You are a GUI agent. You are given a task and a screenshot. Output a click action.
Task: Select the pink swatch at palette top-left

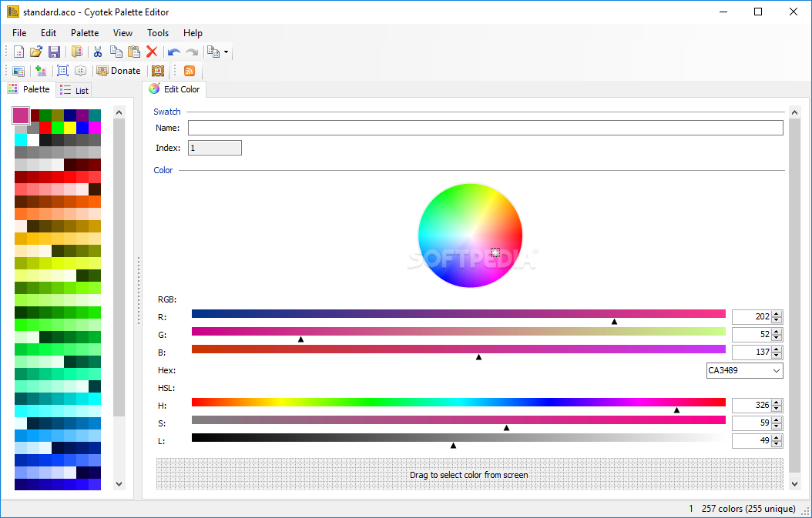21,115
